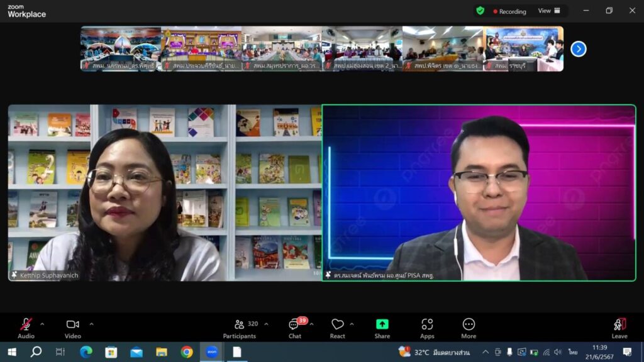This screenshot has width=644, height=362.
Task: Expand audio options arrow beside Audio
Action: tap(42, 324)
